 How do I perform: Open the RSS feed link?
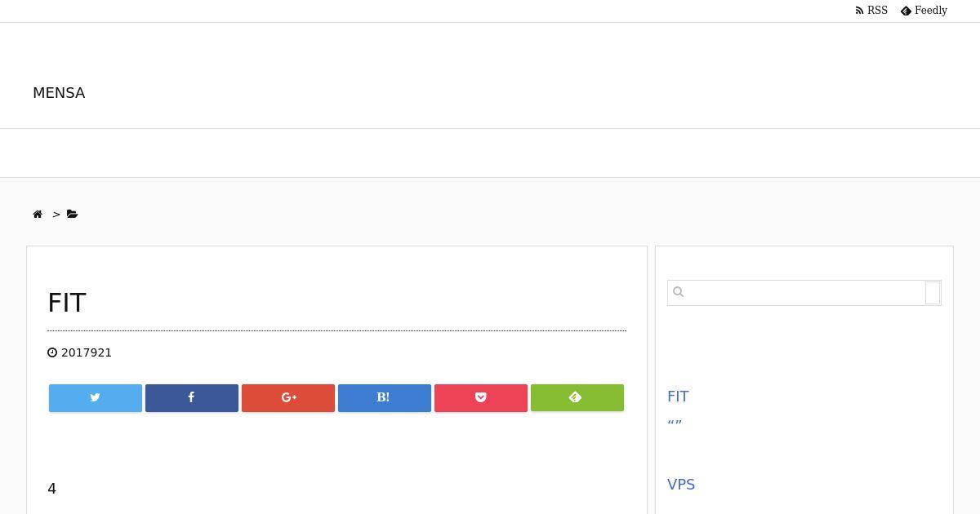(871, 11)
